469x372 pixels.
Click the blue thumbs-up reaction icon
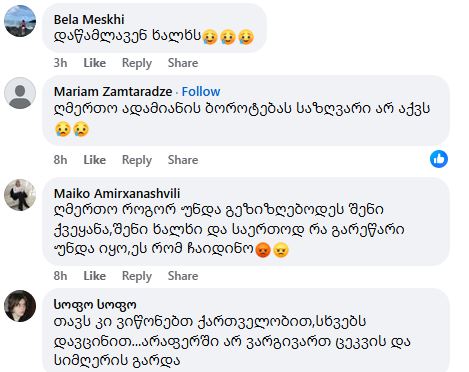[439, 159]
